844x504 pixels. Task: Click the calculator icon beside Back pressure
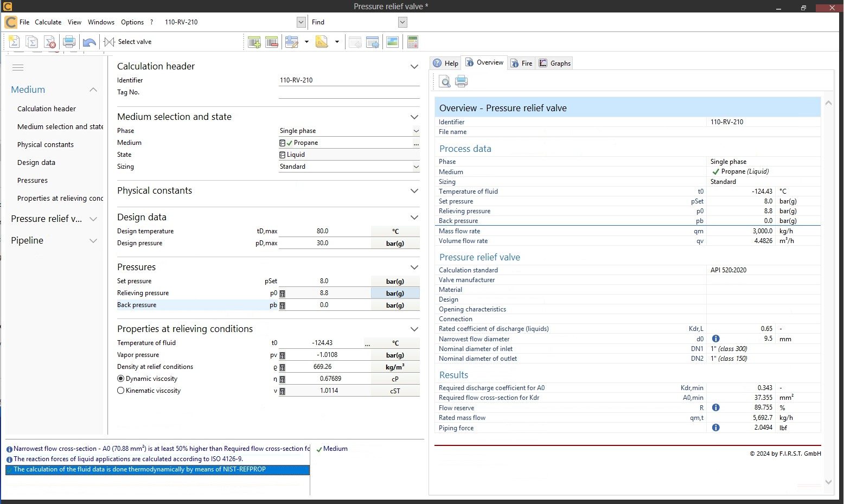[x=282, y=305]
